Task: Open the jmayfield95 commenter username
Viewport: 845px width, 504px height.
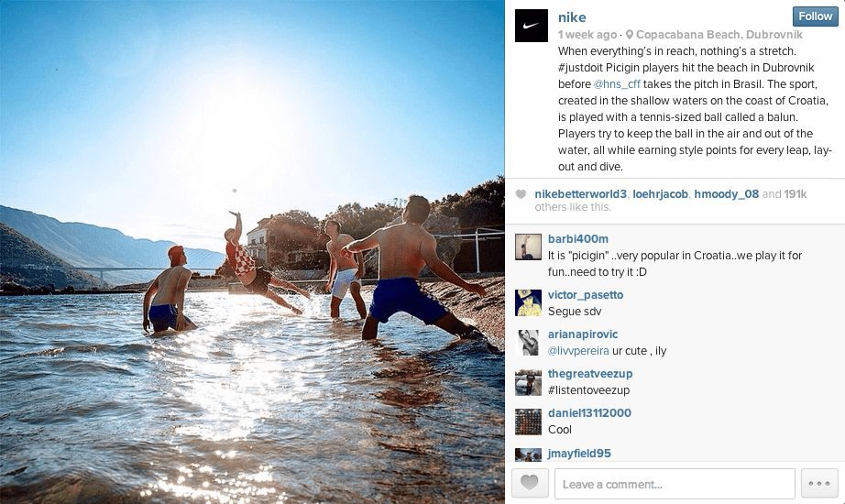Action: point(579,454)
